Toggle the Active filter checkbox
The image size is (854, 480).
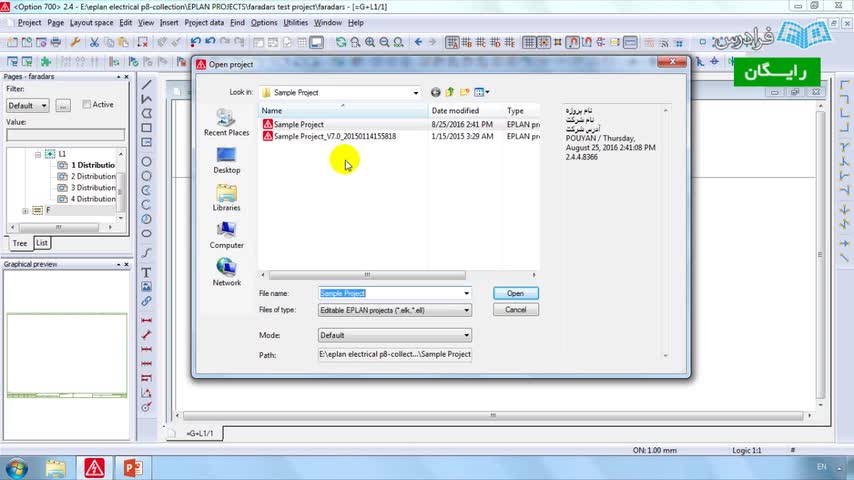87,104
